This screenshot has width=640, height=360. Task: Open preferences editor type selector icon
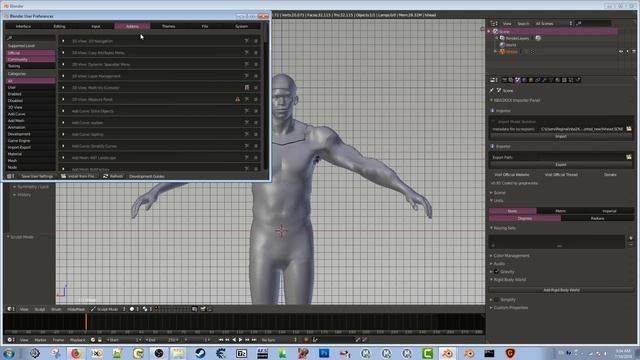tap(10, 176)
